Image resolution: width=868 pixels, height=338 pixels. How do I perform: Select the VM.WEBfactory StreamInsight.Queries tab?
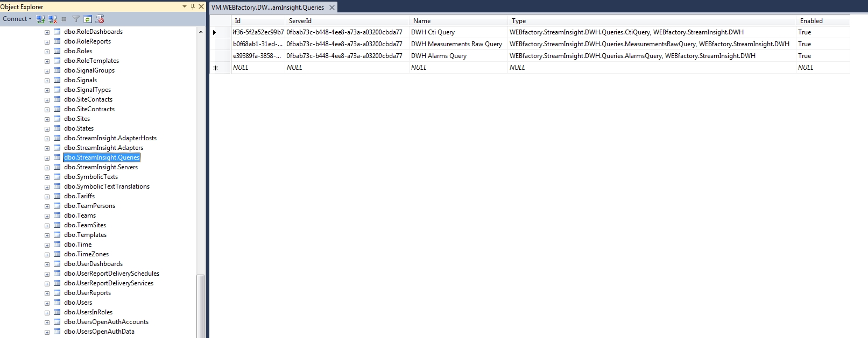267,8
